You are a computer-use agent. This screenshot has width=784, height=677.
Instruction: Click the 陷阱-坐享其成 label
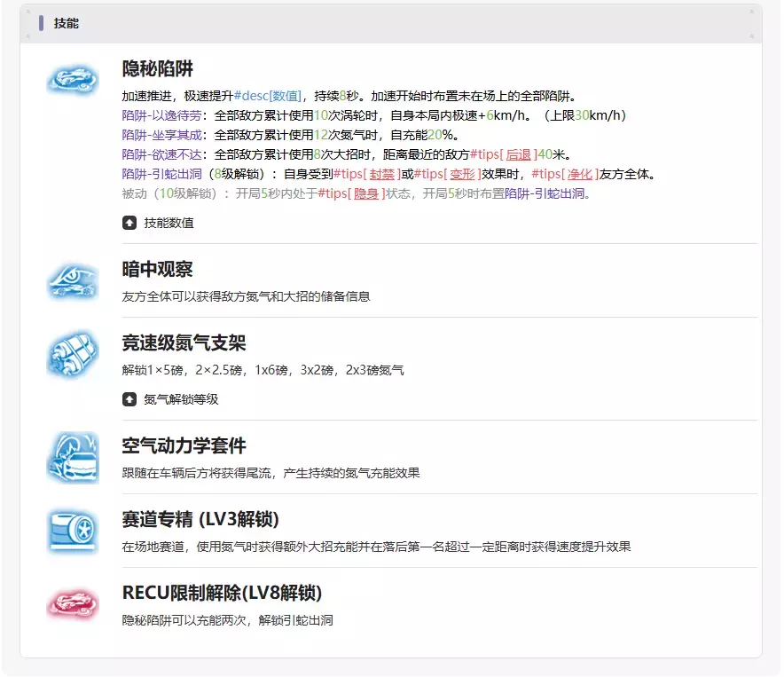tap(162, 135)
